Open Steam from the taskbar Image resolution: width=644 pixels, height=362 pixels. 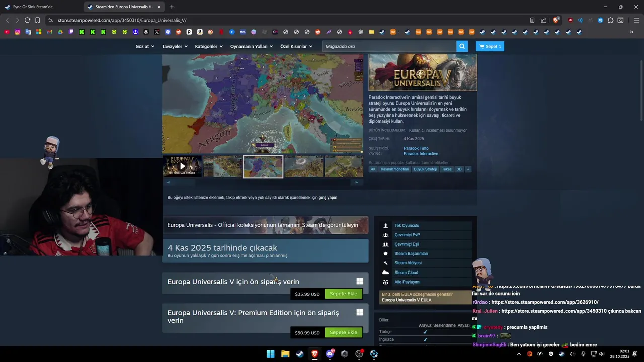300,354
